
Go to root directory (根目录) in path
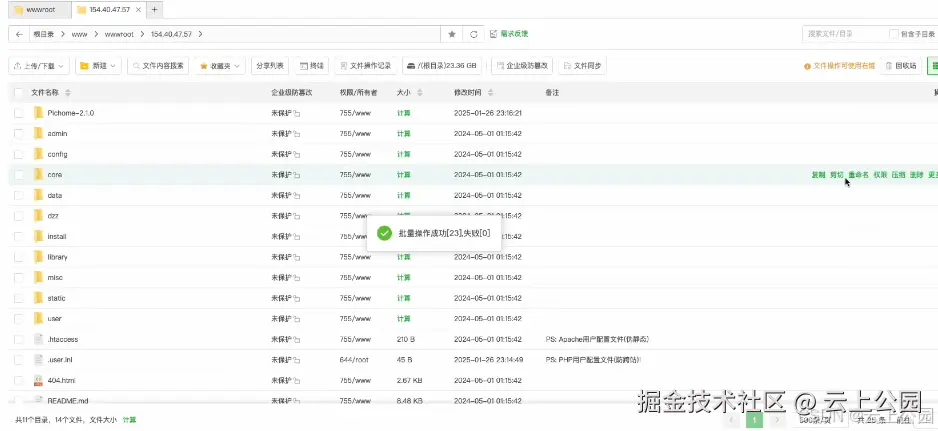click(44, 34)
